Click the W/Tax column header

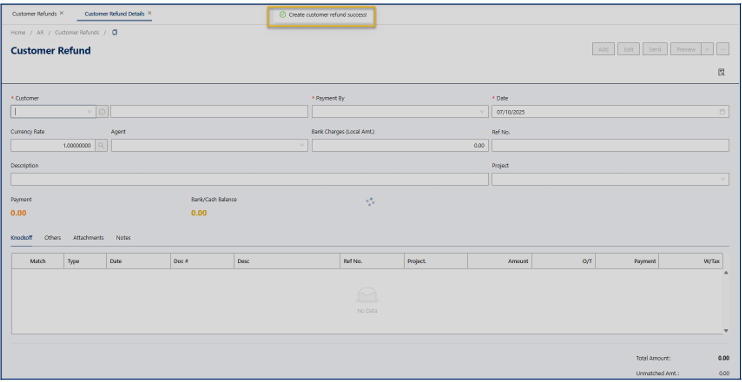click(690, 261)
